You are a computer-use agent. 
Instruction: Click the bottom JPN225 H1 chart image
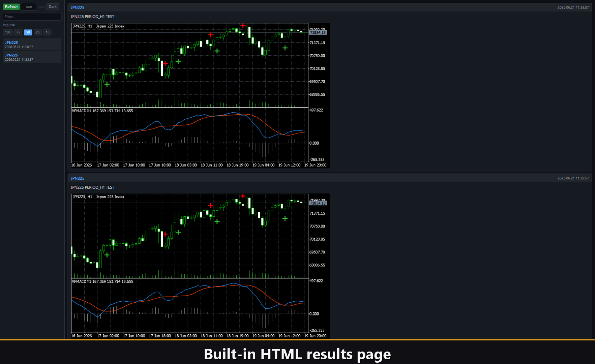[200, 266]
